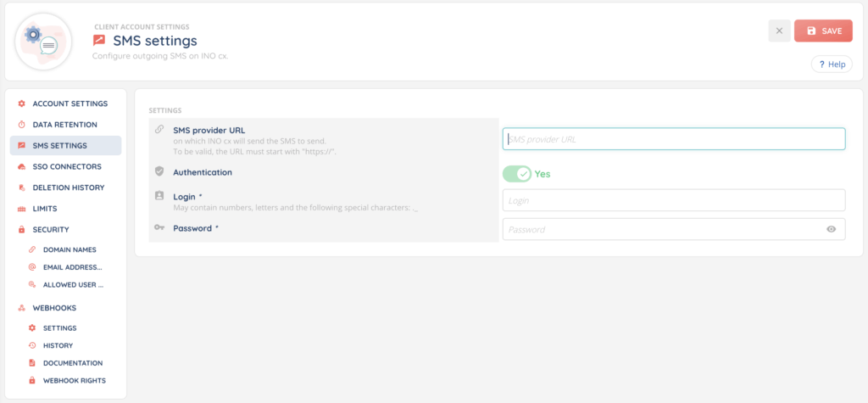Open Domain Names under Security
868x403 pixels.
point(70,250)
